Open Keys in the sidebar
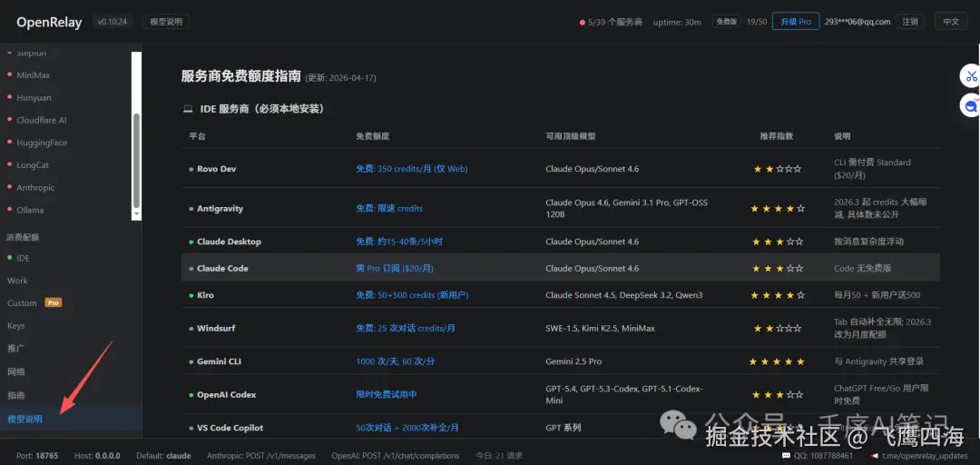 [15, 325]
